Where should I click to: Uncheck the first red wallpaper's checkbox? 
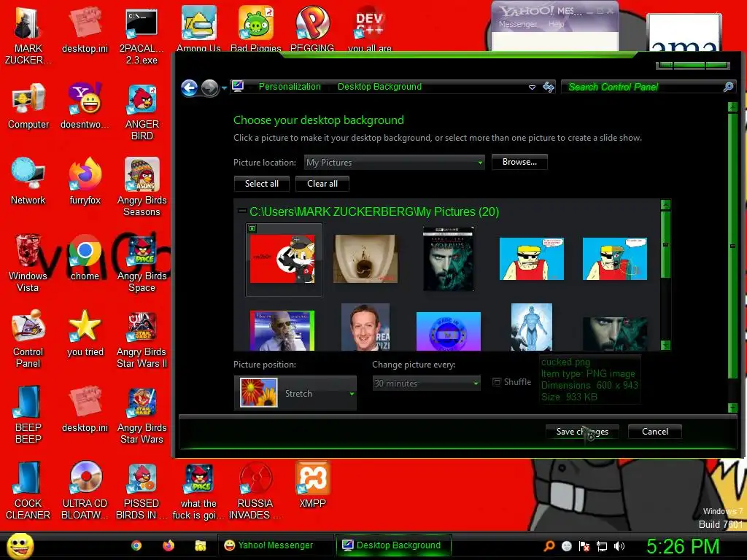[x=252, y=228]
